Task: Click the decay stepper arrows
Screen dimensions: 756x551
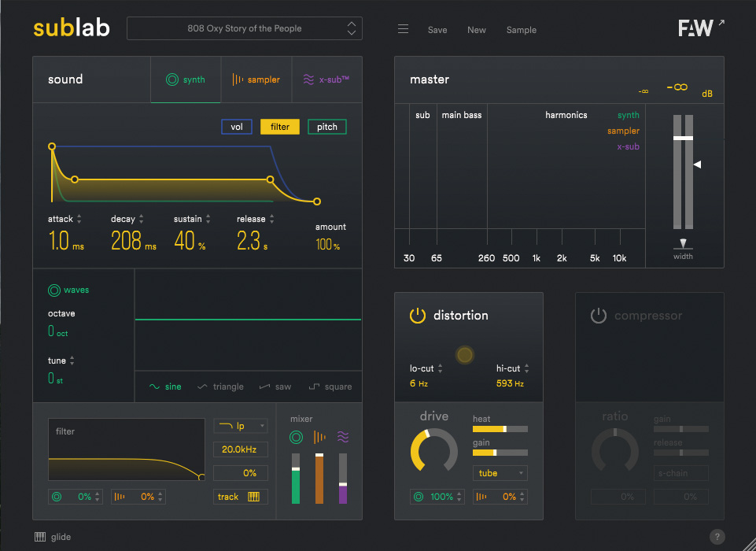Action: tap(142, 219)
